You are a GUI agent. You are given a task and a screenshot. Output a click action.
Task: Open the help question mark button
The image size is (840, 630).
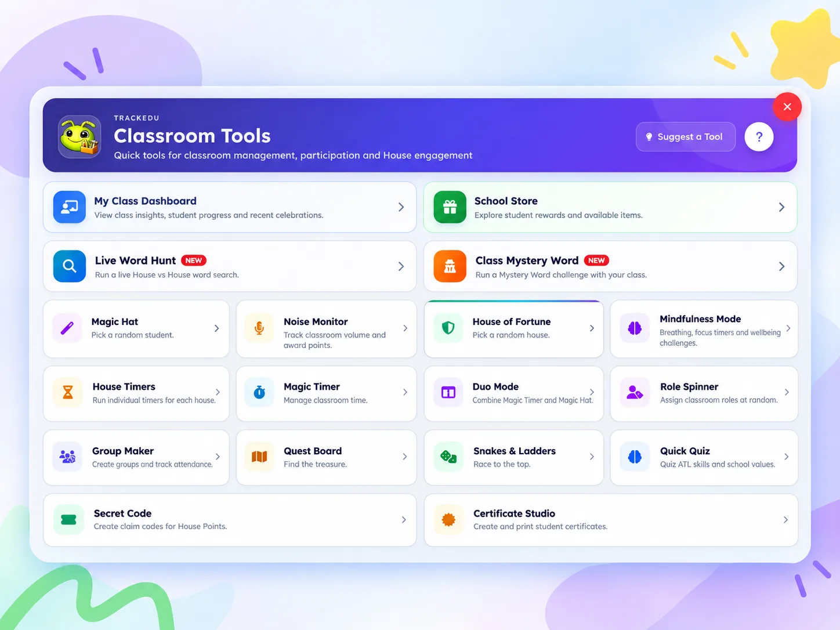759,137
